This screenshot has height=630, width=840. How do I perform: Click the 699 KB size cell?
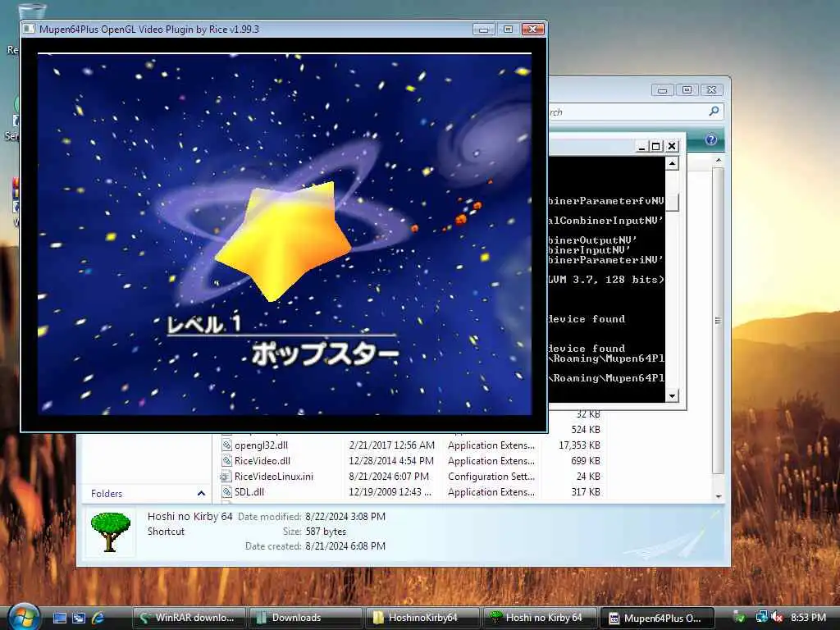586,461
